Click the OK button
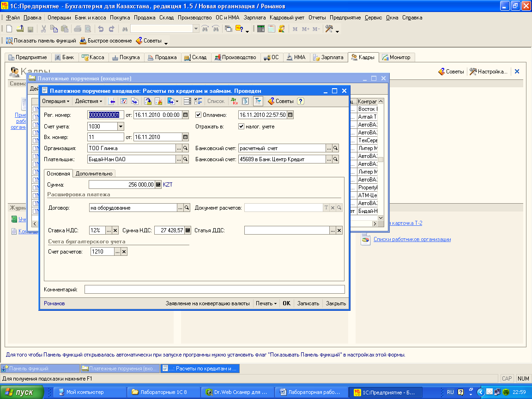This screenshot has height=399, width=532. (287, 303)
